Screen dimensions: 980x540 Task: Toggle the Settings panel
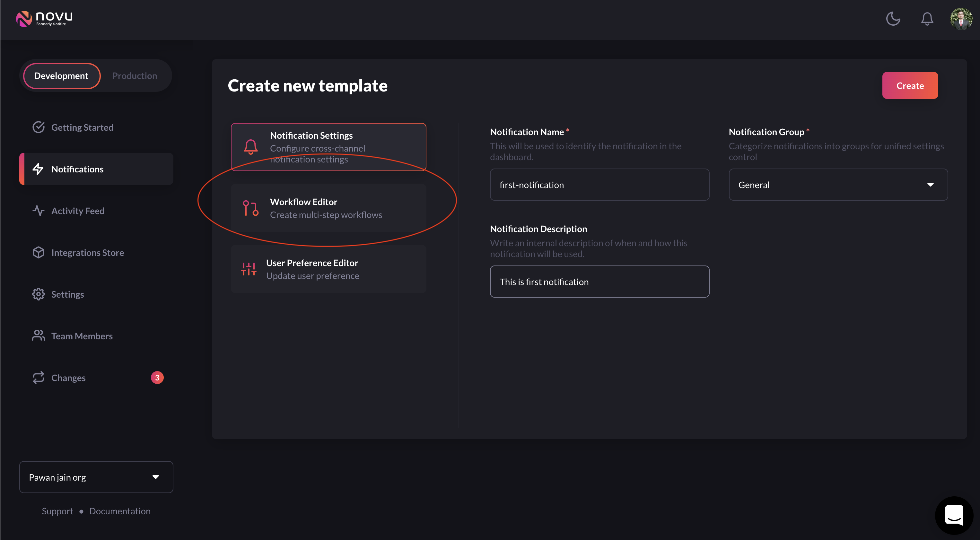67,294
